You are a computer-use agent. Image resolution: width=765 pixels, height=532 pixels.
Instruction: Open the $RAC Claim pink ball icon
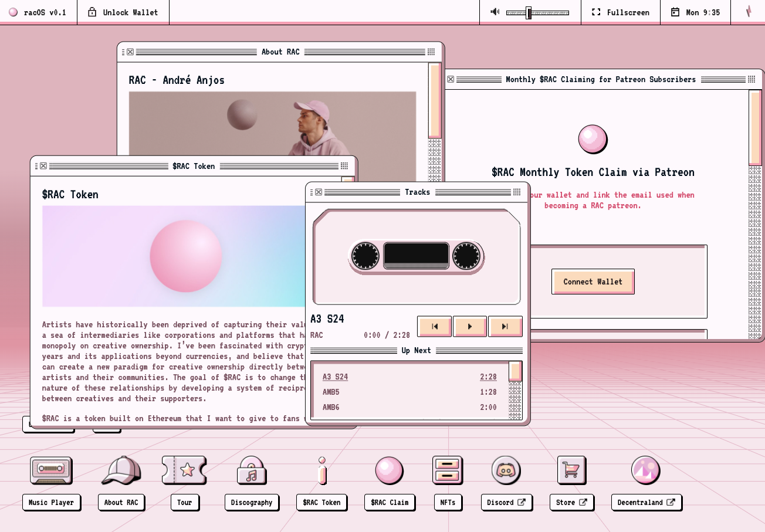click(x=390, y=470)
